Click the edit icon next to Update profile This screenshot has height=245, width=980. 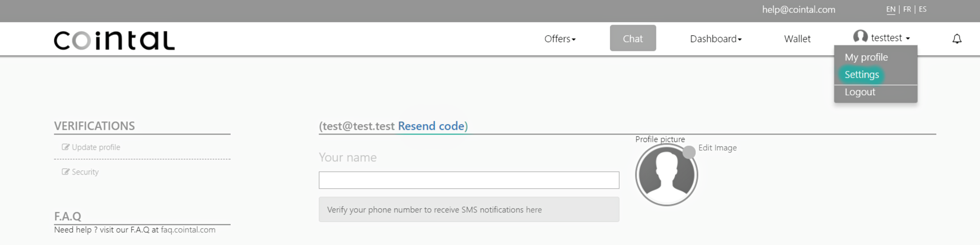click(66, 147)
